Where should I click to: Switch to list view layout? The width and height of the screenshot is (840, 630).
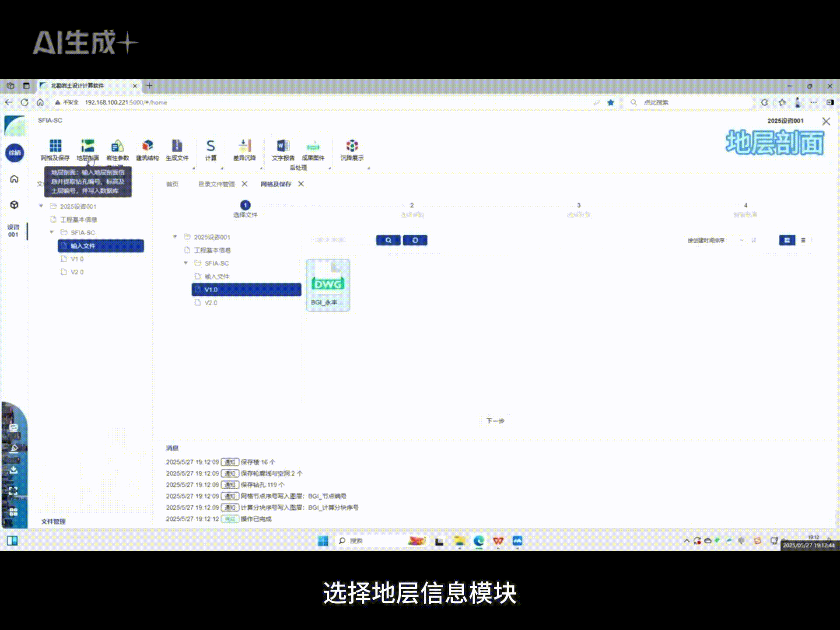point(803,240)
